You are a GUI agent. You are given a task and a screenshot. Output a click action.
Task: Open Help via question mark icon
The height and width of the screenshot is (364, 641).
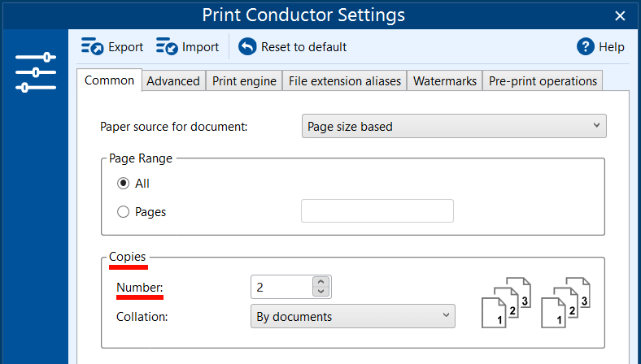click(586, 46)
